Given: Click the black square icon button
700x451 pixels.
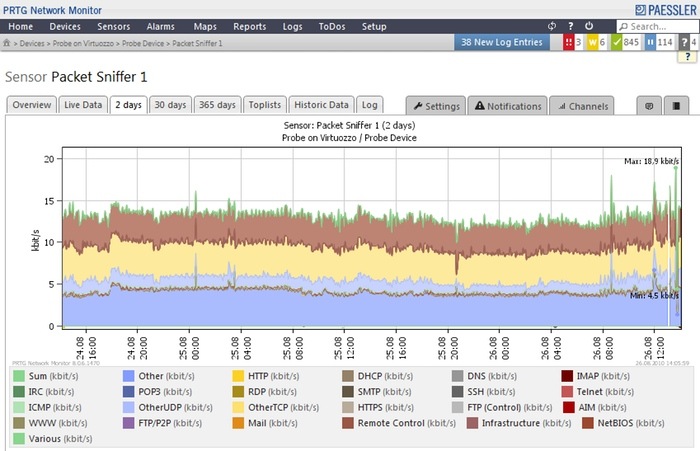Looking at the screenshot, I should click(x=676, y=106).
